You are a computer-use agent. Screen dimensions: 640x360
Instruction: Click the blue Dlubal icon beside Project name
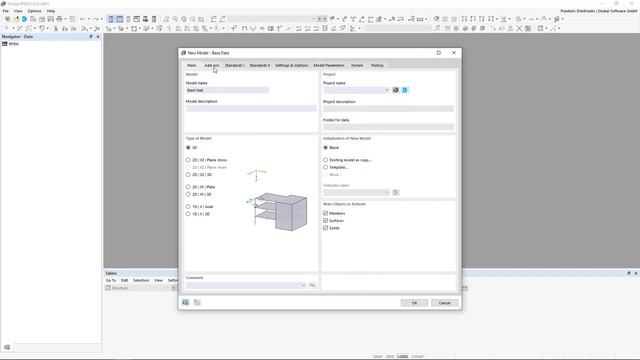point(405,90)
